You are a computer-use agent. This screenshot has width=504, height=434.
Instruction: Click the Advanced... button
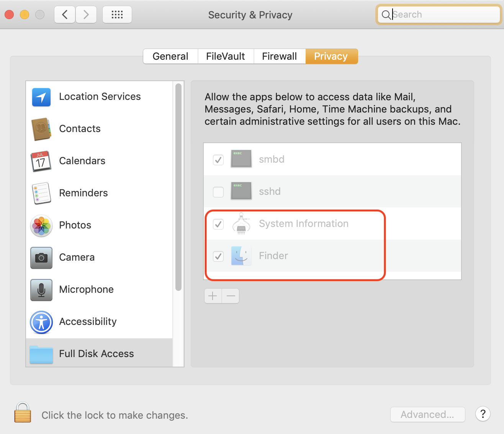(x=427, y=414)
